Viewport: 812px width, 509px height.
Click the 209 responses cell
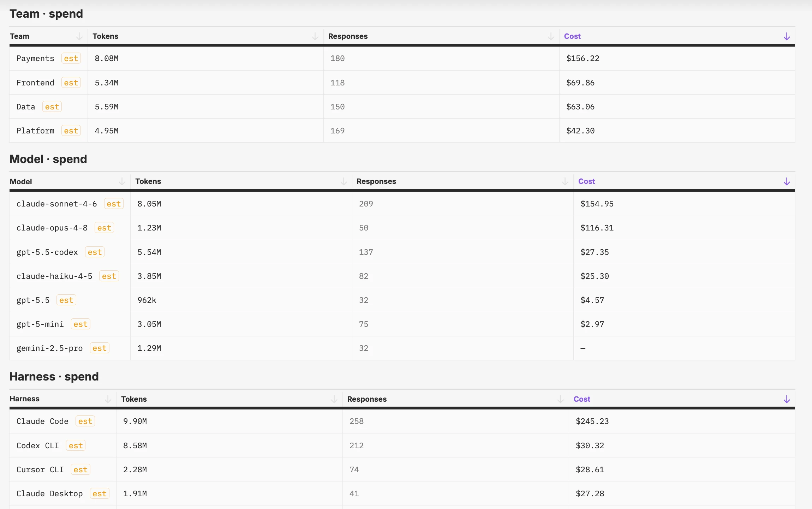point(366,204)
